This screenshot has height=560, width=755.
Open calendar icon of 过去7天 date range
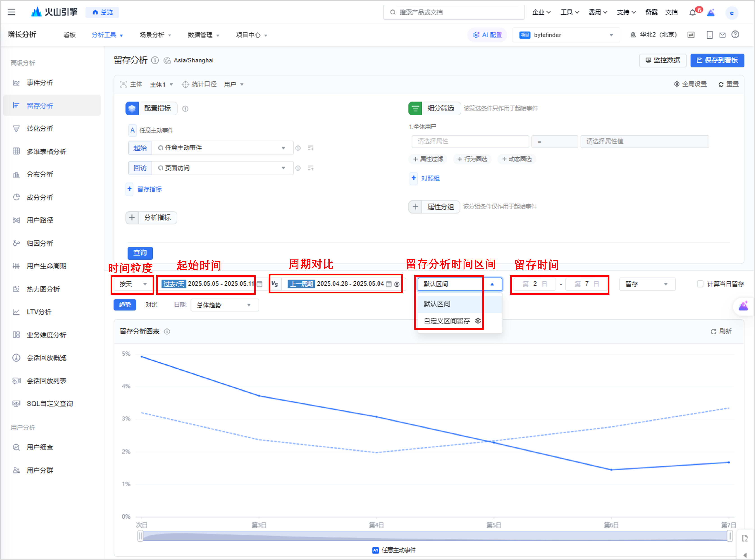coord(259,284)
